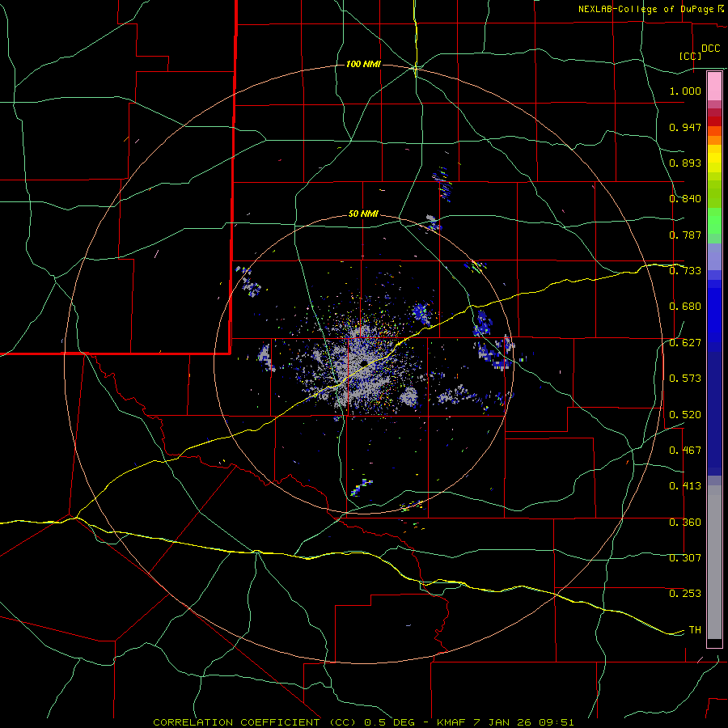Pick the pink swatch at the color bar top
The height and width of the screenshot is (728, 728).
[714, 87]
